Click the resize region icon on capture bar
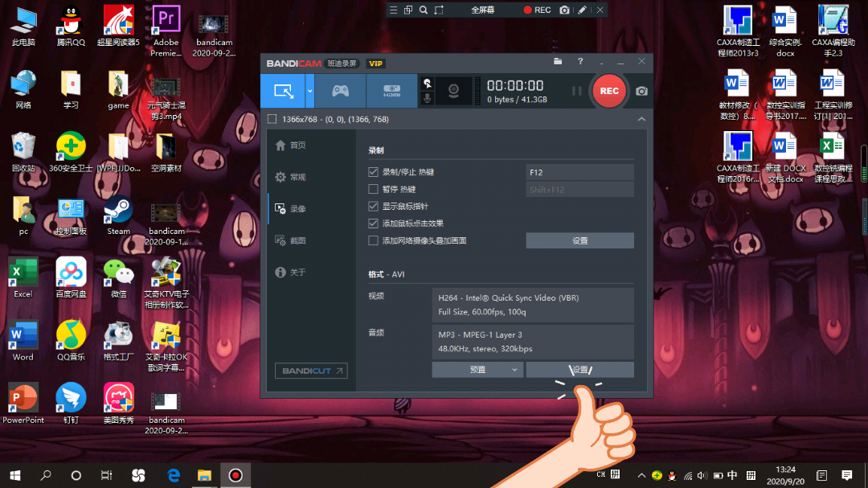Screen dimensions: 868x488 click(x=439, y=10)
